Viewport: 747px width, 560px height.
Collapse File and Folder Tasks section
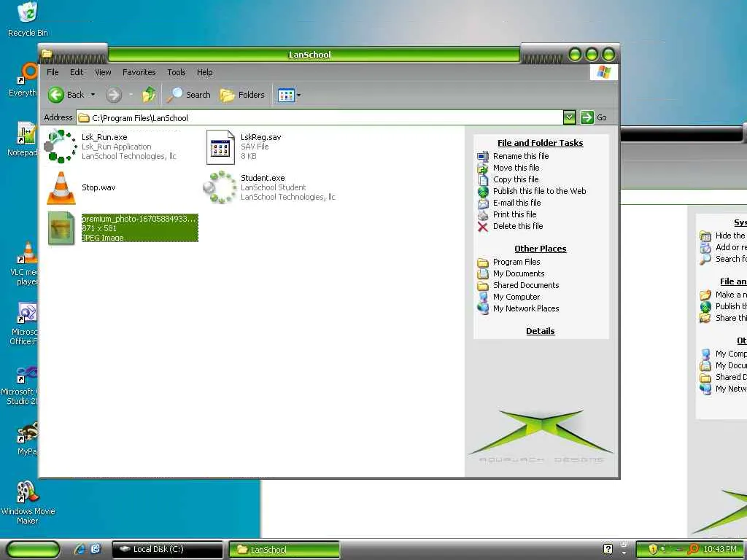[541, 143]
